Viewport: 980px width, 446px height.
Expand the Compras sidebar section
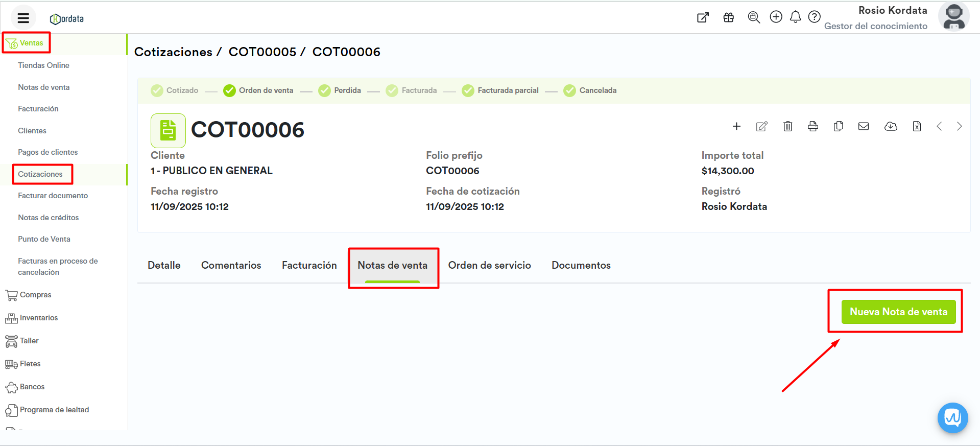(35, 295)
